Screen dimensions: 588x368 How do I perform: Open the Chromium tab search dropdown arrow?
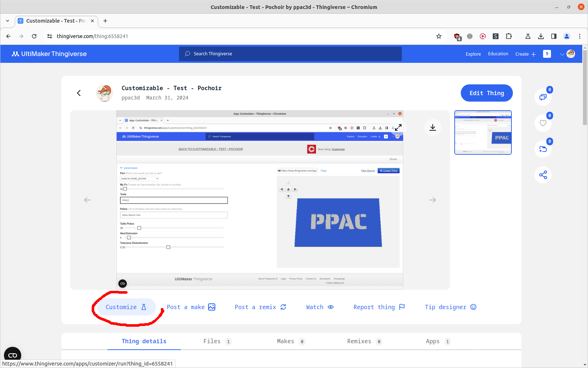[8, 21]
